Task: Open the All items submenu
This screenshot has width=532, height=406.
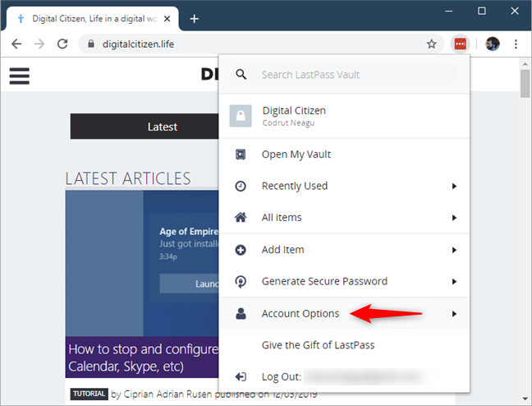Action: tap(344, 218)
